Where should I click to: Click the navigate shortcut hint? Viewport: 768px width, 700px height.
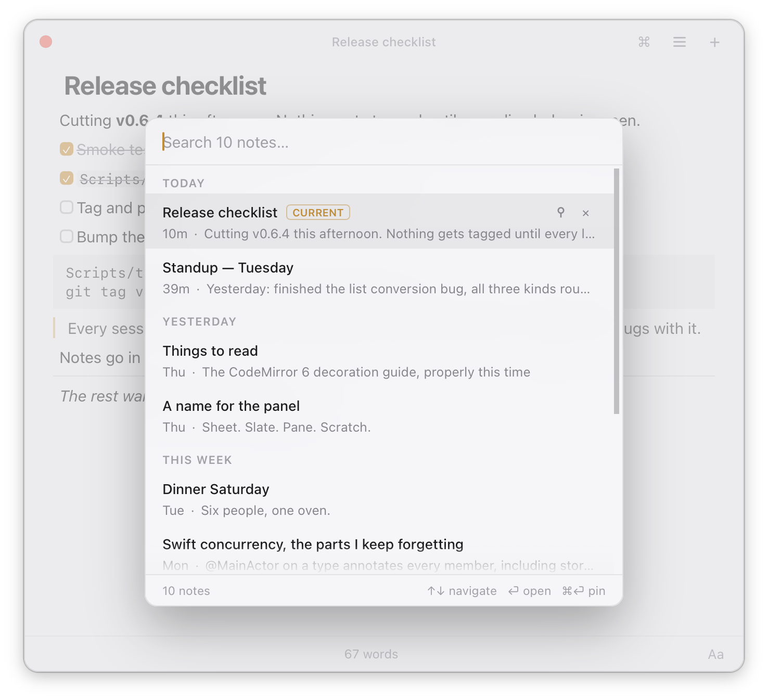point(462,591)
